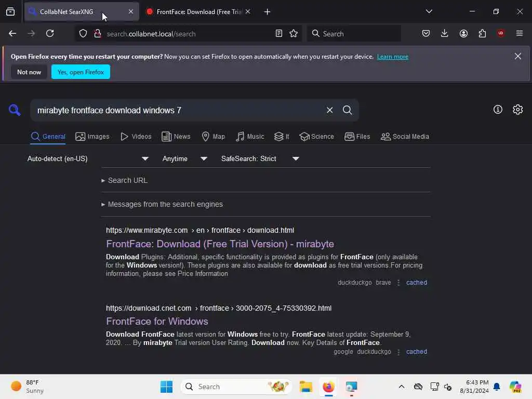
Task: Switch to Science search category
Action: (316, 137)
